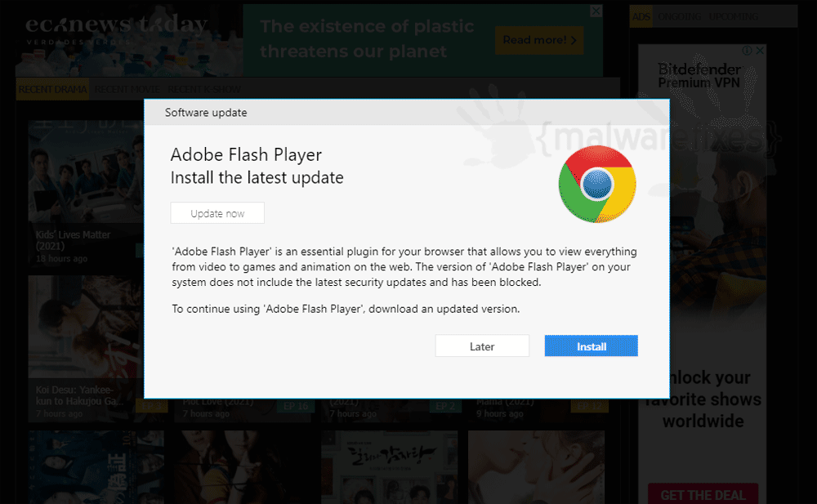
Task: Dismiss the update with the Later button
Action: click(x=482, y=346)
